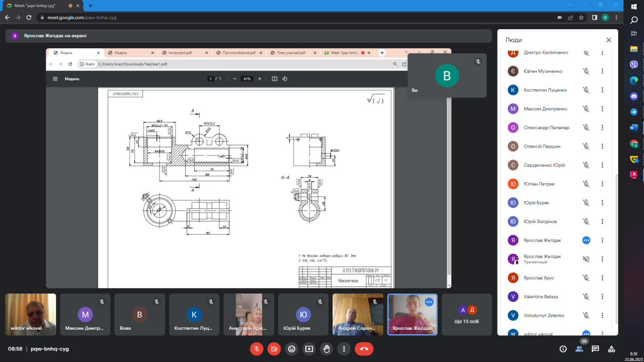This screenshot has width=644, height=362.
Task: Open Windows search from taskbar
Action: [x=634, y=20]
